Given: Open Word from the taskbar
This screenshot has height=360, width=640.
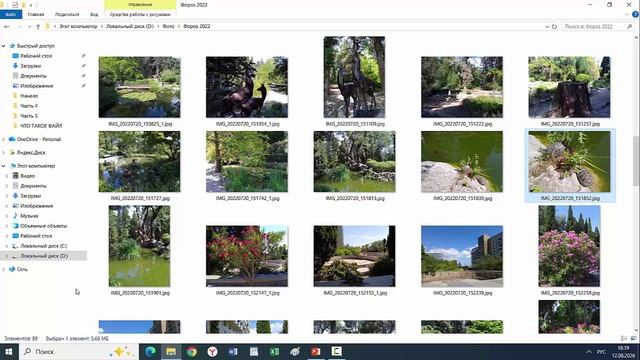Looking at the screenshot, I should [233, 351].
